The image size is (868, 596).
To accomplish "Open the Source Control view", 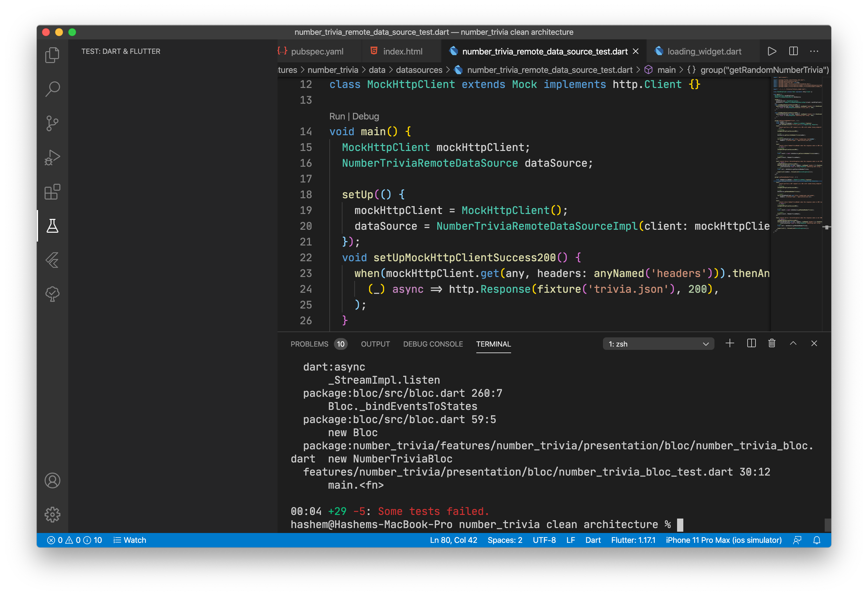I will tap(53, 123).
